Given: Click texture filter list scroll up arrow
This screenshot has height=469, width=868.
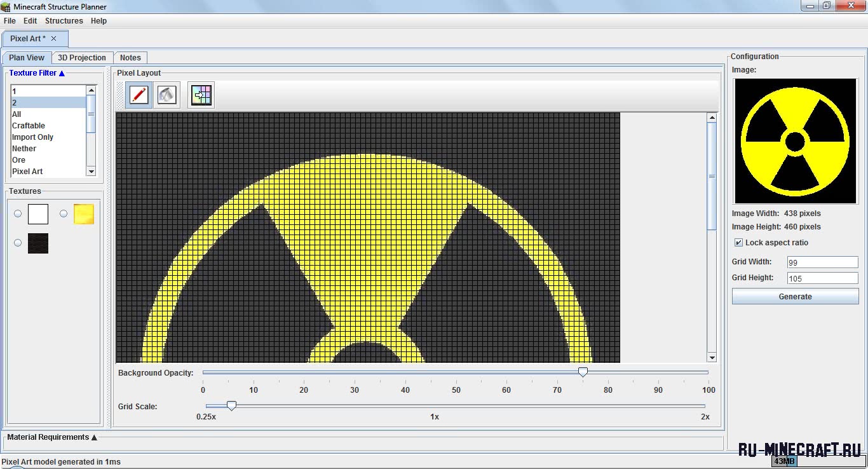Looking at the screenshot, I should [91, 90].
